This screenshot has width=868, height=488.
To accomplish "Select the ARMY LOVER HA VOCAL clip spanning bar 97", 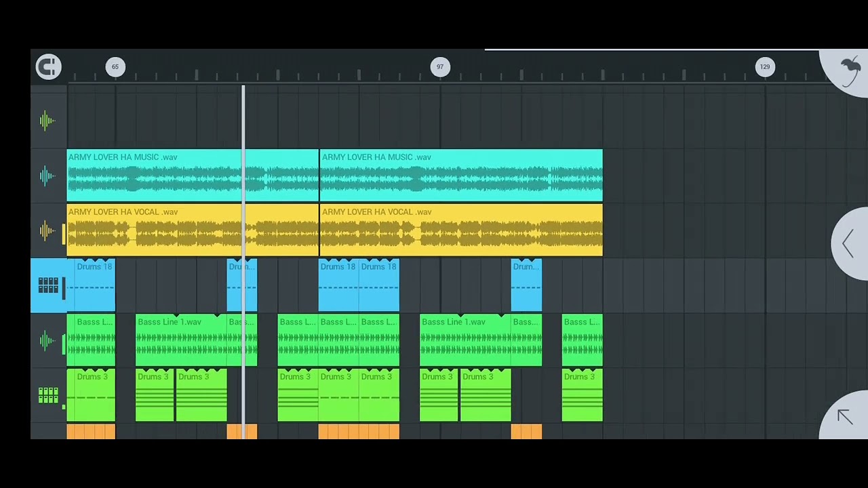I will click(461, 230).
